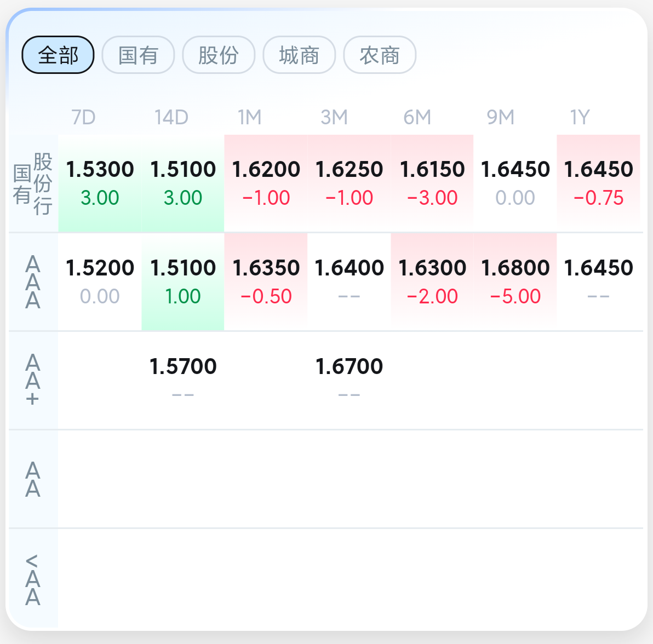Click the 7D column header
Image resolution: width=653 pixels, height=644 pixels.
click(83, 117)
